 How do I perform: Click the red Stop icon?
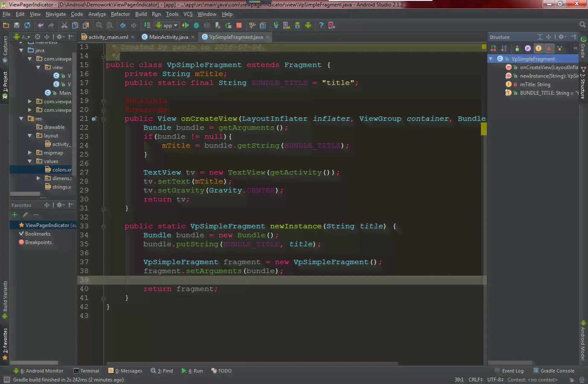239,26
